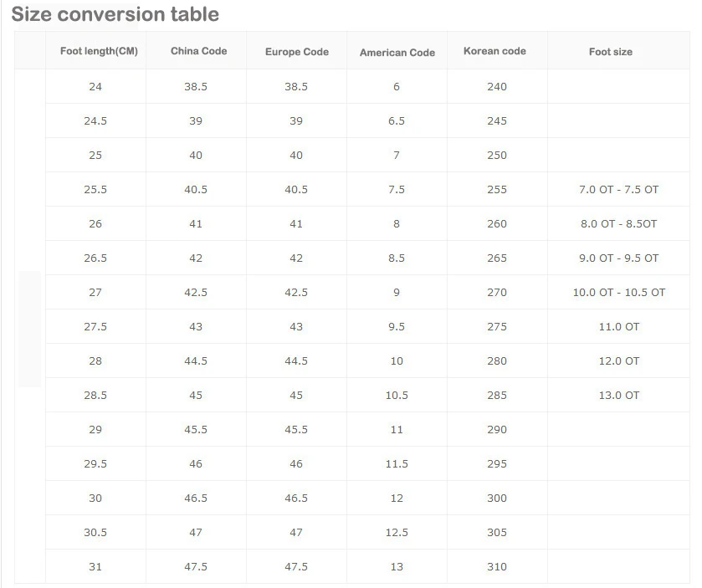
Task: Click Korean code 240 cell
Action: pyautogui.click(x=497, y=87)
